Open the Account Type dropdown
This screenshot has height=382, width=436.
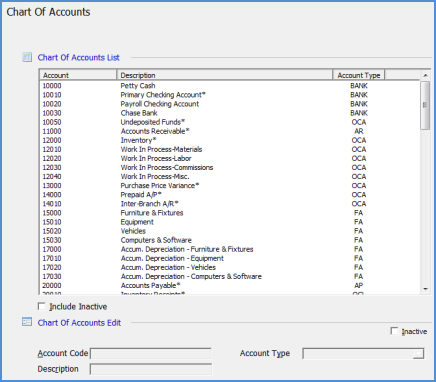click(x=418, y=353)
